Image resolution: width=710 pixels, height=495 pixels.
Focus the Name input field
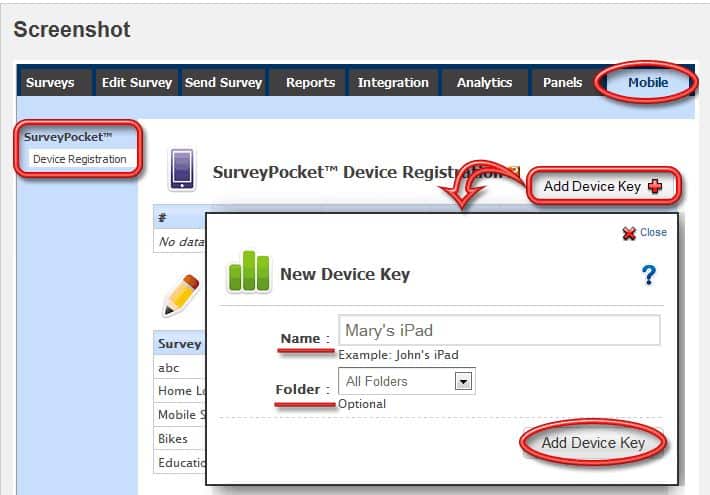(x=499, y=330)
